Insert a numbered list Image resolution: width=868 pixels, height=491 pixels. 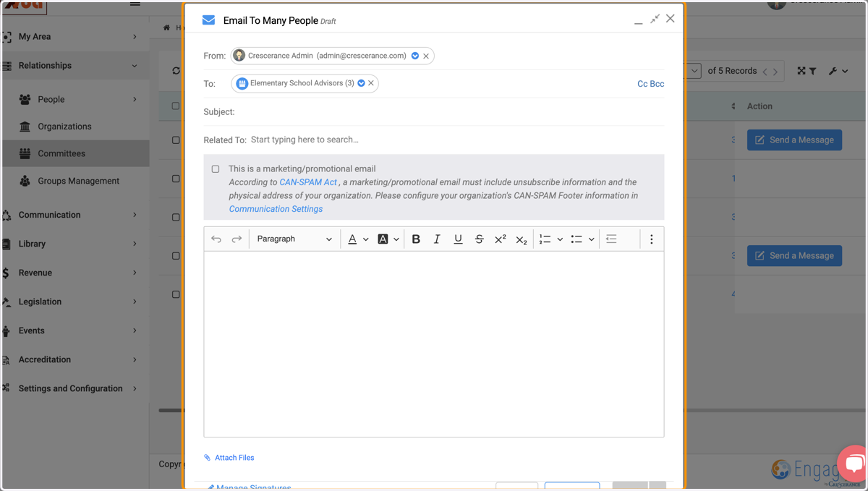click(x=545, y=239)
